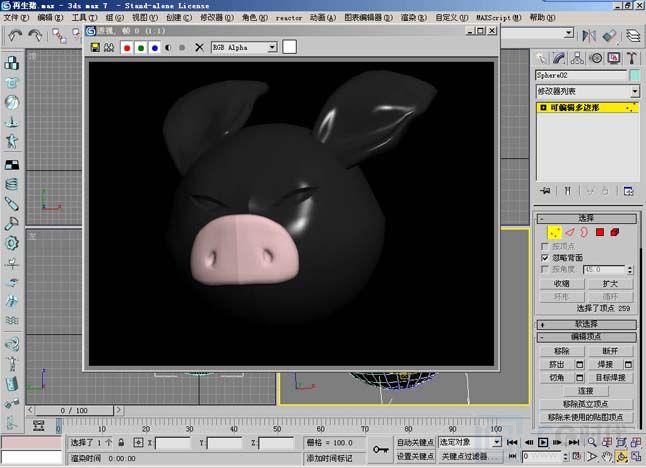Clear the render window with X icon
This screenshot has width=646, height=468.
(x=199, y=47)
